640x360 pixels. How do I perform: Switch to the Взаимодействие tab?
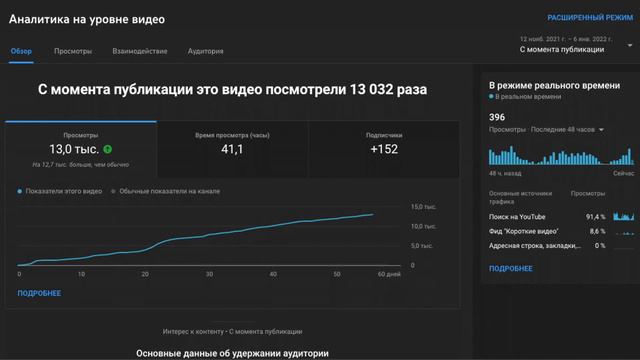[x=140, y=51]
